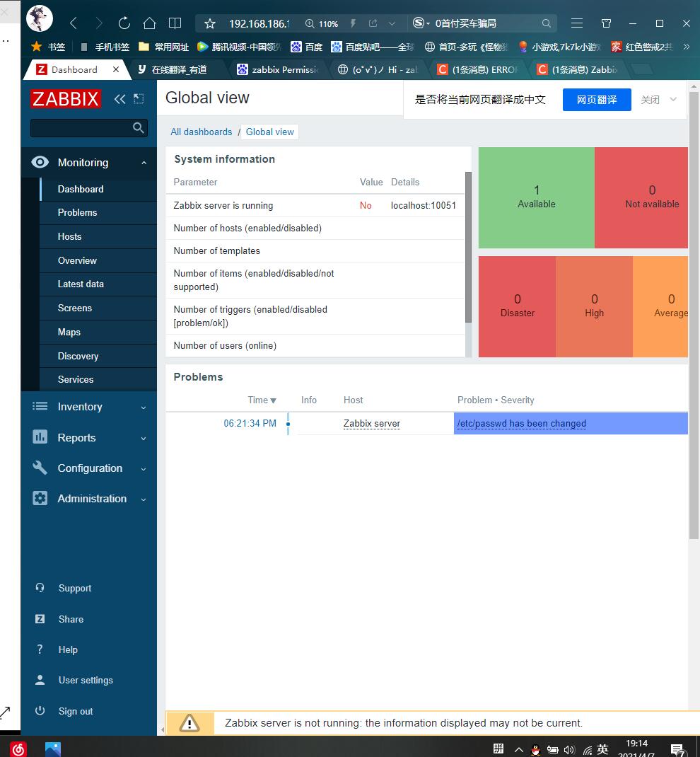Viewport: 700px width, 757px height.
Task: Open dropdown arrow next to 关闭 in translate bar
Action: tap(673, 100)
